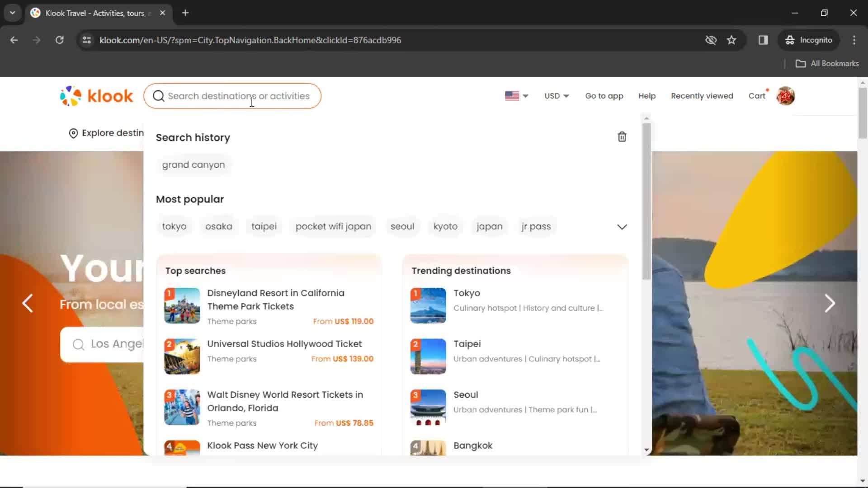Click Explore destinations menu

coord(106,133)
